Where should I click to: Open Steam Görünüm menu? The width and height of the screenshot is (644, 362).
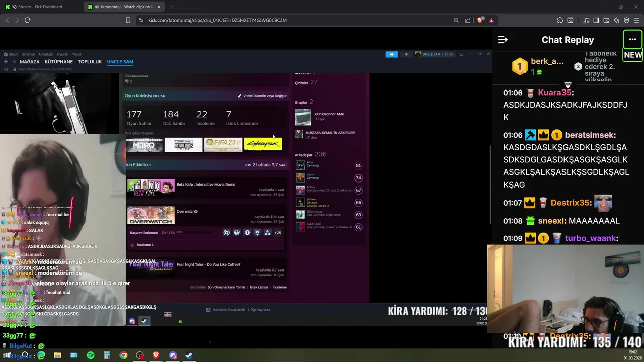[28, 54]
